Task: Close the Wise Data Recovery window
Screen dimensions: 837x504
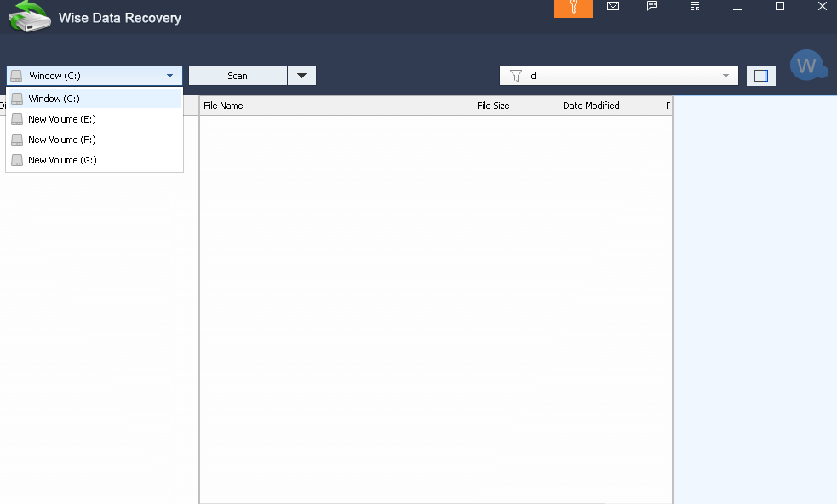Action: (x=822, y=7)
